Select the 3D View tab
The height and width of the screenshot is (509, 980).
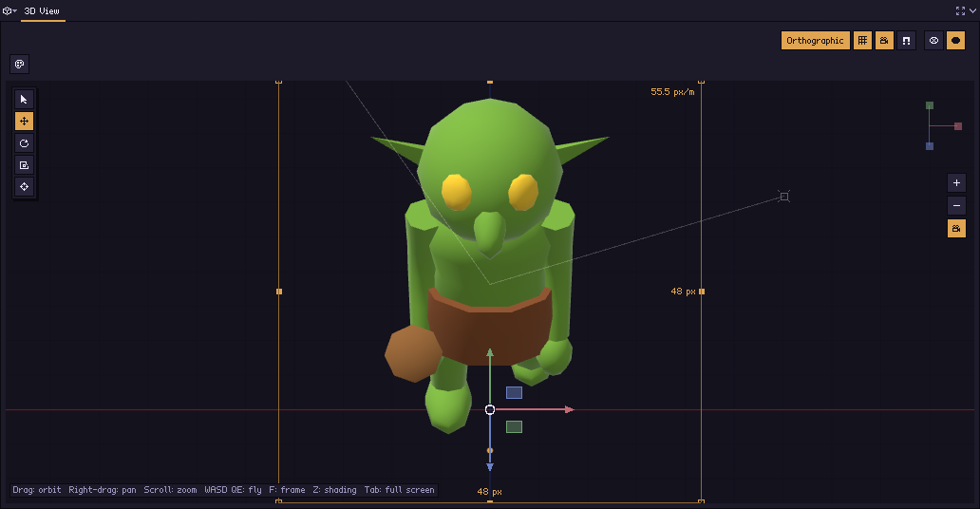42,10
